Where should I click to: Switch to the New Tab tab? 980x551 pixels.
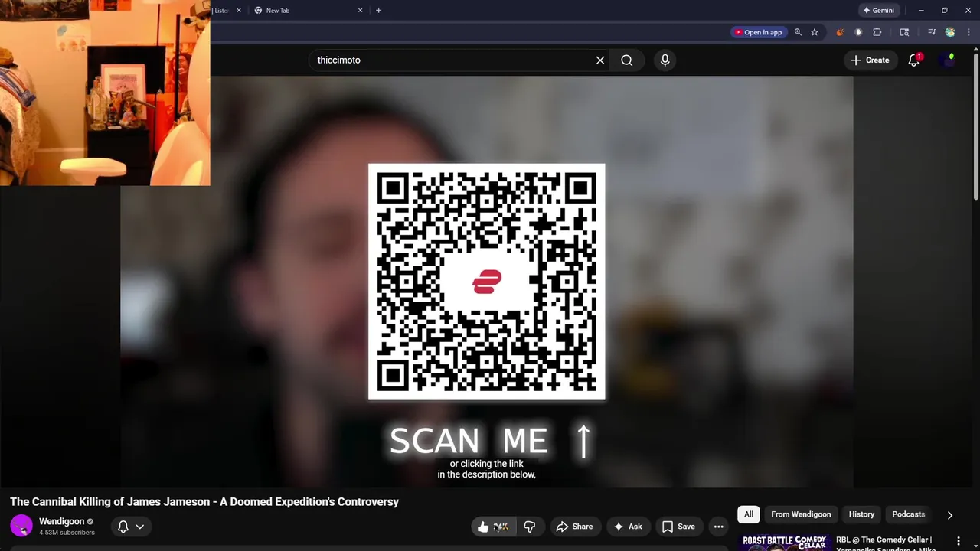[306, 11]
